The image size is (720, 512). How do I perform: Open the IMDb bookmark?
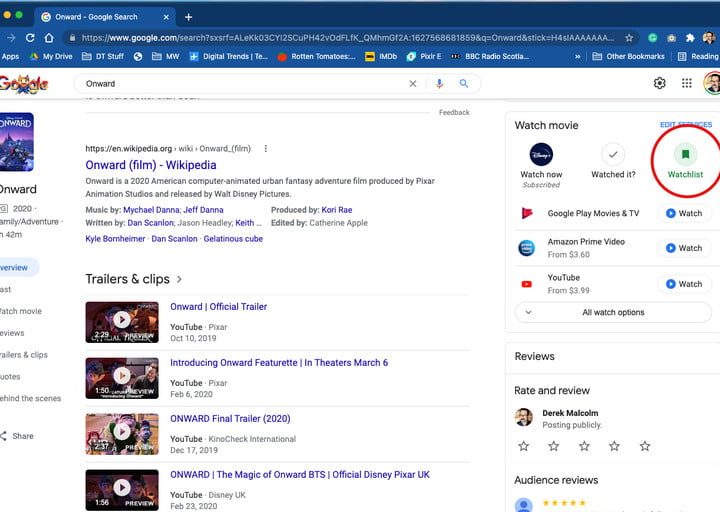pos(381,56)
